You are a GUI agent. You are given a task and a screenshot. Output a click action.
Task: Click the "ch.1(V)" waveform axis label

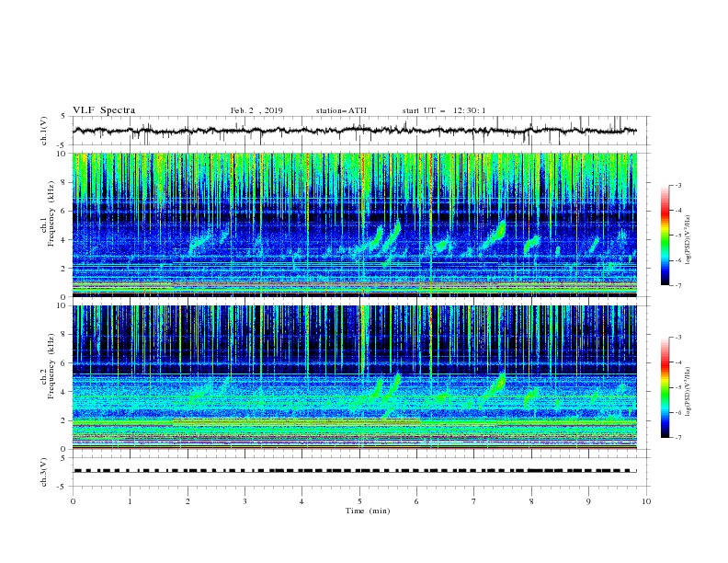point(44,131)
